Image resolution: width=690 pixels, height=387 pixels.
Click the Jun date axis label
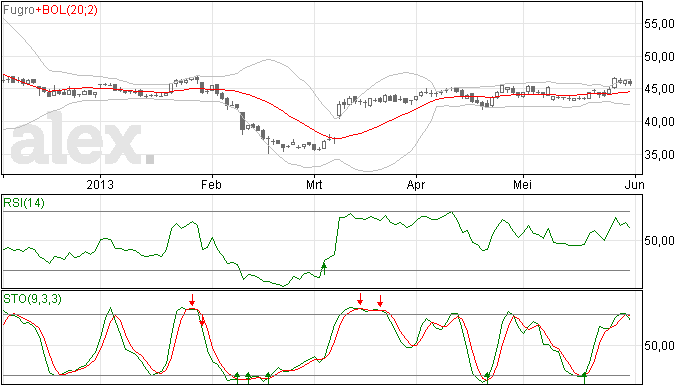(x=634, y=184)
